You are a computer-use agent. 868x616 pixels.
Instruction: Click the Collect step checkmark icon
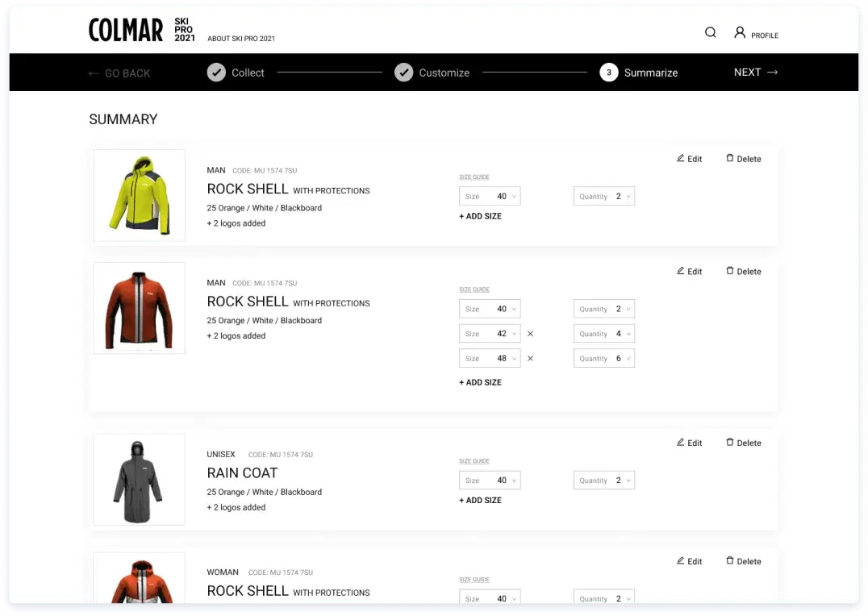tap(216, 73)
